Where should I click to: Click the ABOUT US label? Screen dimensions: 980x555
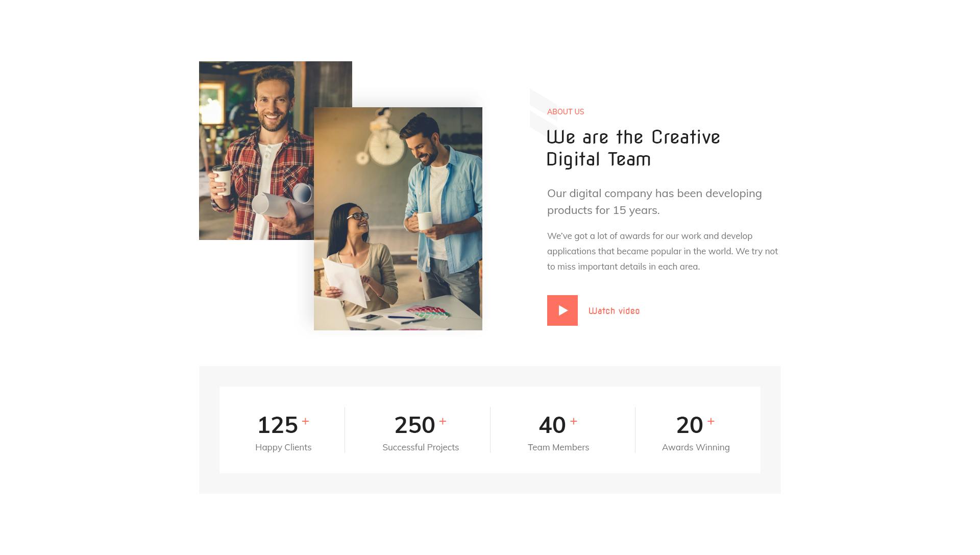click(x=566, y=112)
